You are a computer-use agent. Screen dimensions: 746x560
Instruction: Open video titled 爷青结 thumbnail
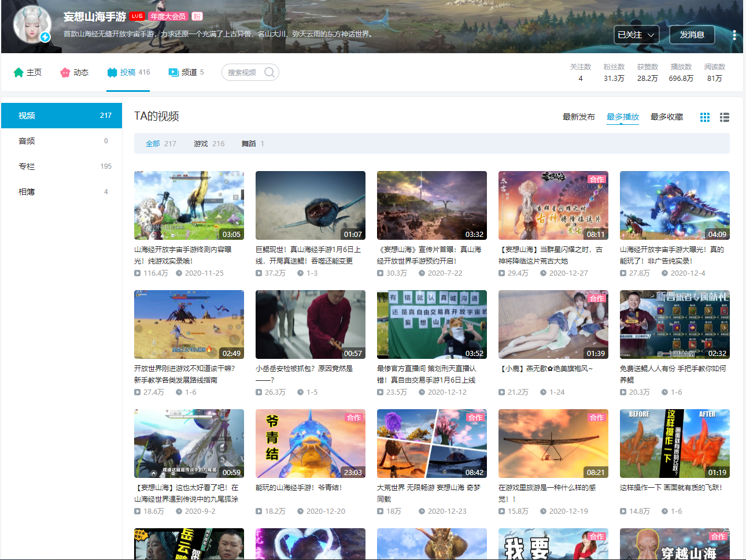[311, 443]
